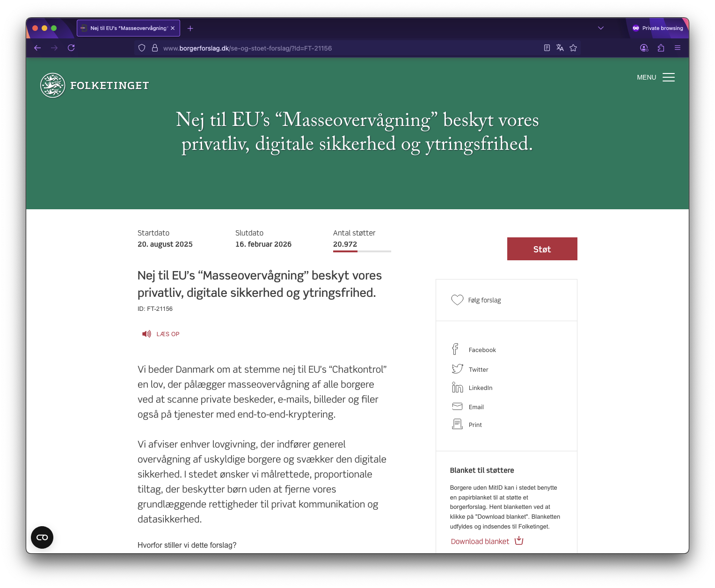715x588 pixels.
Task: Share proposal via Facebook icon
Action: 455,349
